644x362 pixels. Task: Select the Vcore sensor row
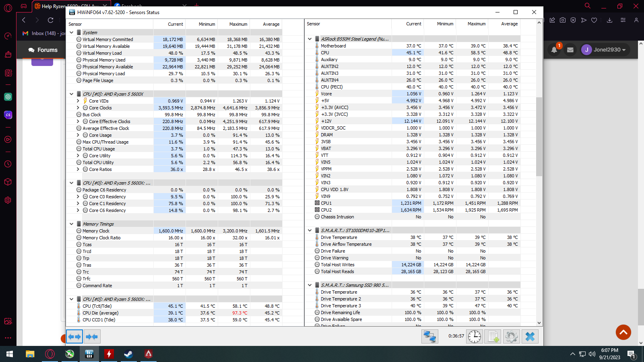413,94
